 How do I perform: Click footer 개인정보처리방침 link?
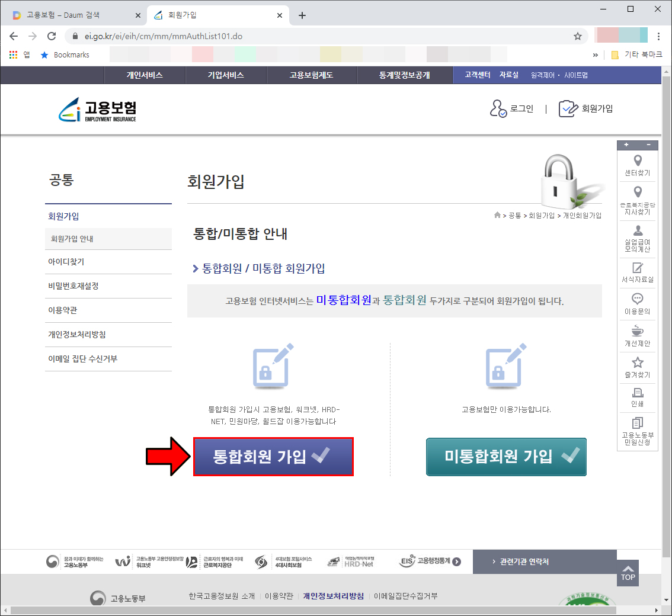click(x=334, y=596)
